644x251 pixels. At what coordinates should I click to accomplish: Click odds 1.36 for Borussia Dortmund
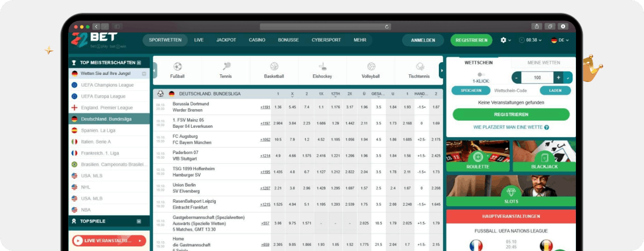[278, 107]
